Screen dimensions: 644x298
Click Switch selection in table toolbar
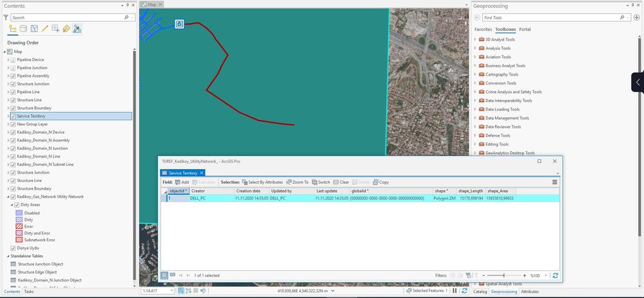321,182
